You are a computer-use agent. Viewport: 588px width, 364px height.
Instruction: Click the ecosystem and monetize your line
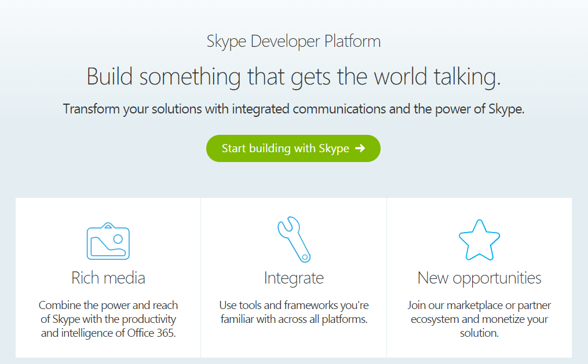pos(479,319)
